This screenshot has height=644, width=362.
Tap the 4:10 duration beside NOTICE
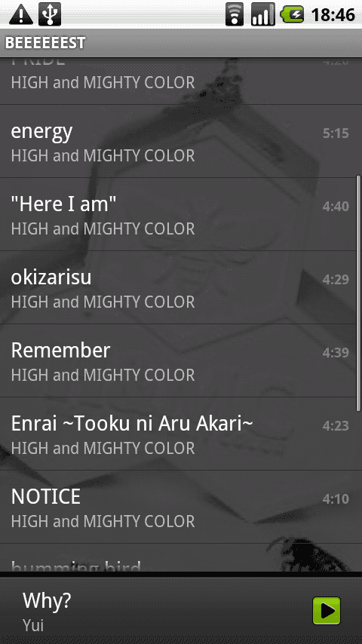pos(336,498)
